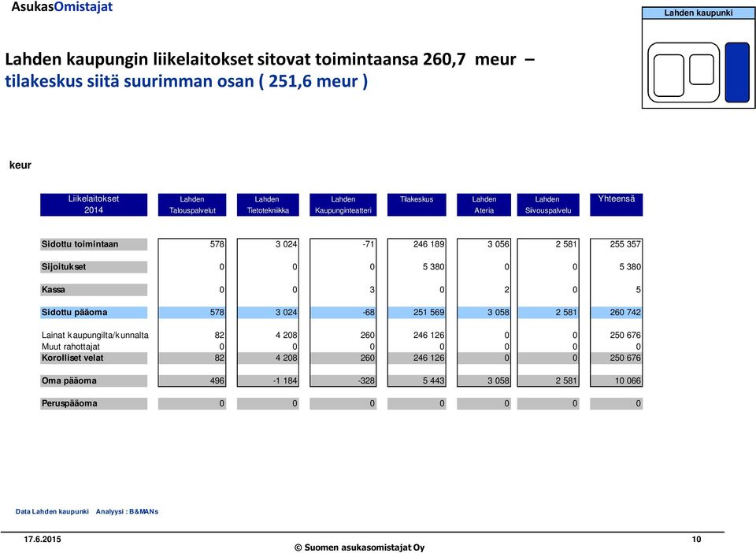Click the Analyysi : B&MANs credit

pos(127,511)
